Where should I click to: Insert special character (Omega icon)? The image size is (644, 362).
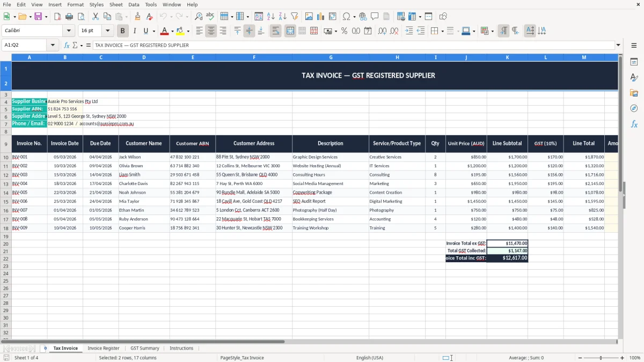tap(346, 17)
